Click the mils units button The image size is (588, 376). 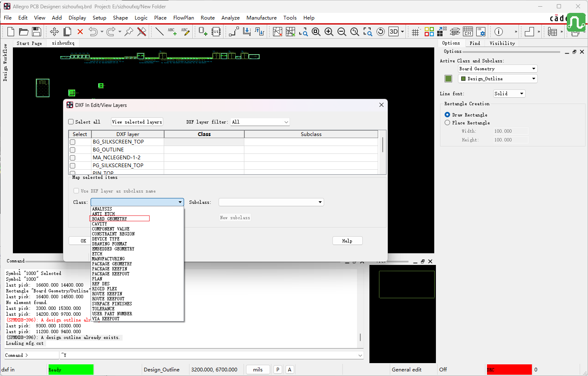tap(258, 369)
